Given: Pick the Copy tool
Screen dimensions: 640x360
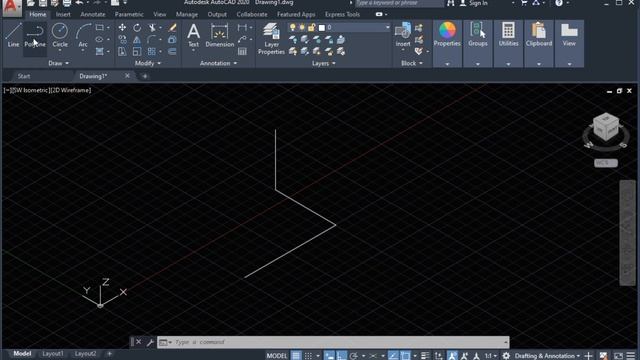Looking at the screenshot, I should click(122, 40).
